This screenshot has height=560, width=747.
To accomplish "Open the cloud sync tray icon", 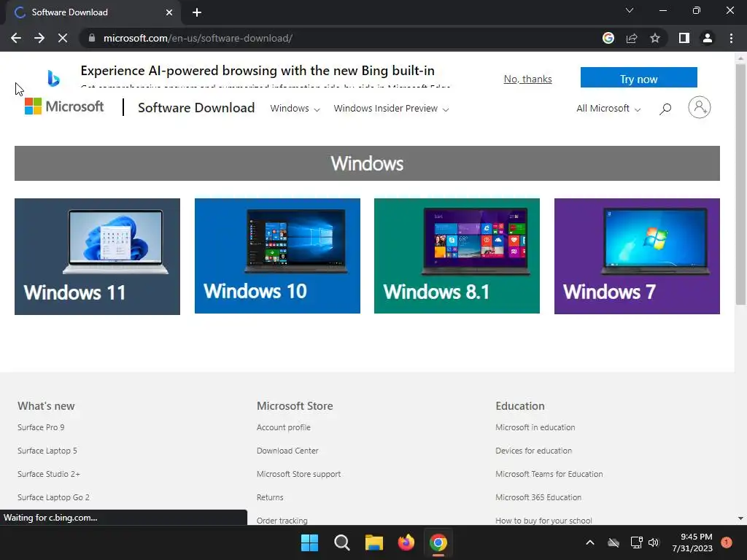I will coord(614,542).
